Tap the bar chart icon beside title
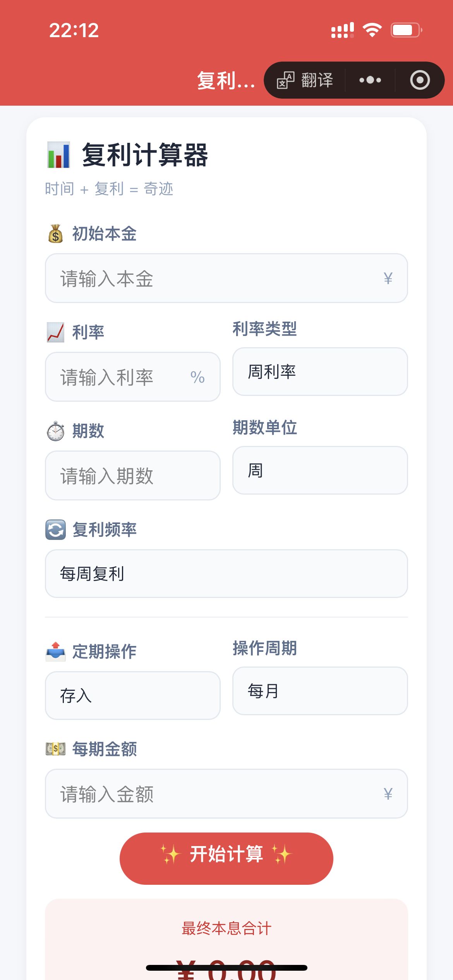 [x=58, y=155]
